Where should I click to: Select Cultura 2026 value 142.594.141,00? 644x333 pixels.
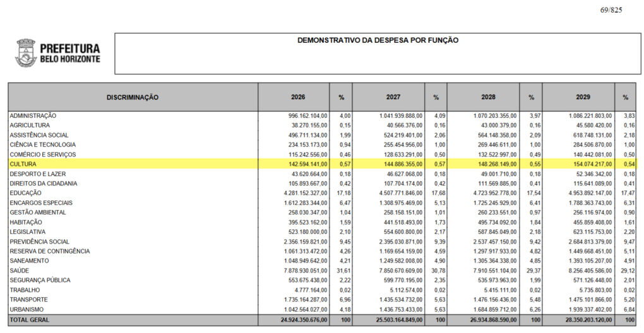(305, 164)
